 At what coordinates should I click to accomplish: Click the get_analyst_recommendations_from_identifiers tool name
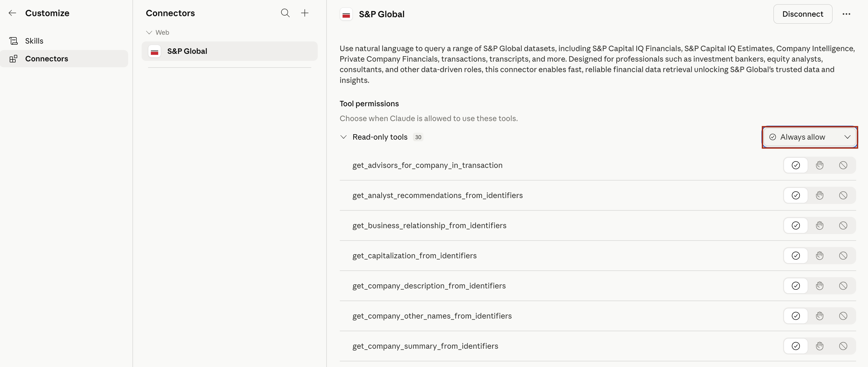[x=437, y=195]
